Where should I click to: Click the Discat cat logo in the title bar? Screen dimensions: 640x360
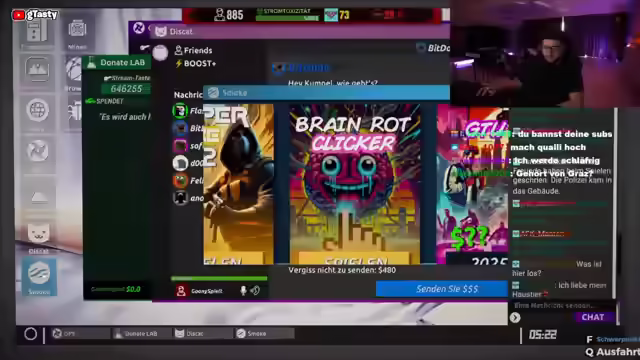pyautogui.click(x=161, y=31)
